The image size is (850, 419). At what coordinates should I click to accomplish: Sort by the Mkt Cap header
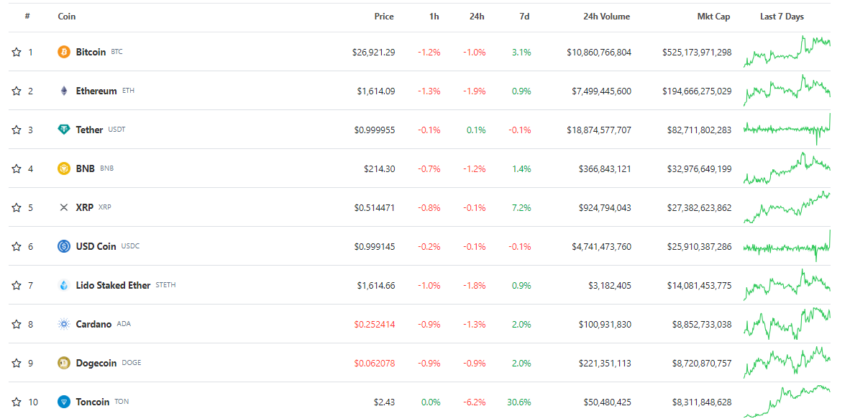[713, 16]
